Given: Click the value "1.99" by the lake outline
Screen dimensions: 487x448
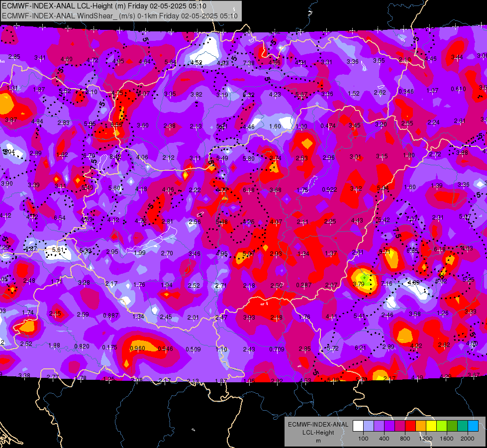Looking at the screenshot, I should (x=139, y=253).
